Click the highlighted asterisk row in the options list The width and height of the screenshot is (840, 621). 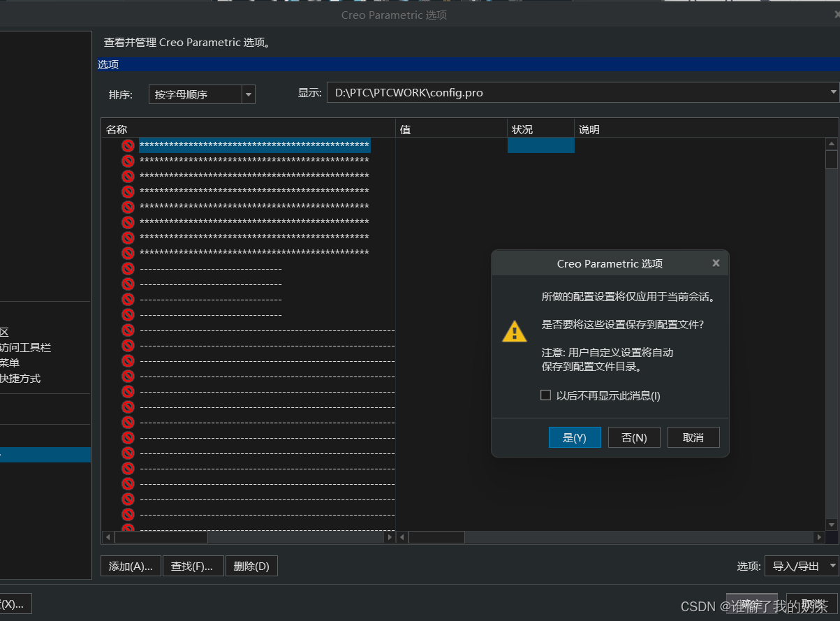coord(255,145)
